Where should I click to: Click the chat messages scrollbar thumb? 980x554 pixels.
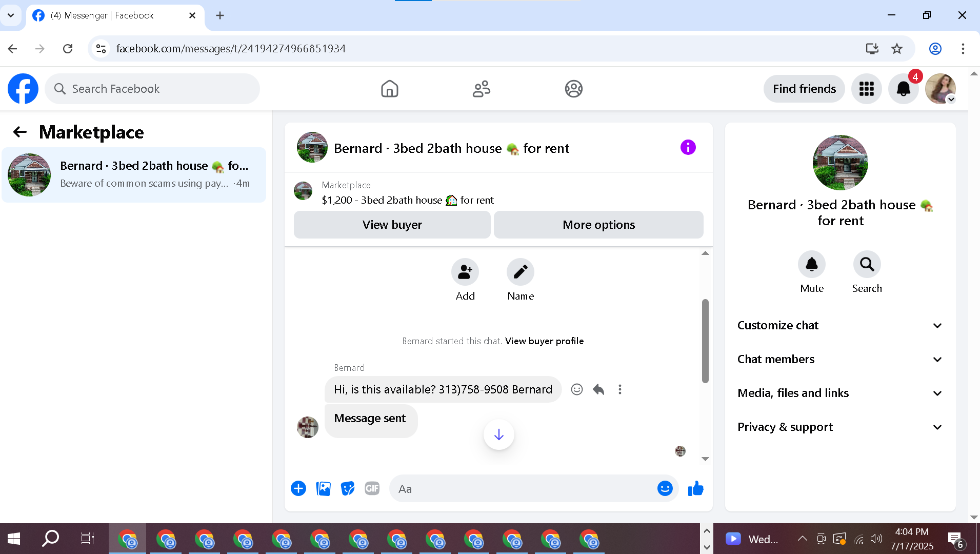705,341
